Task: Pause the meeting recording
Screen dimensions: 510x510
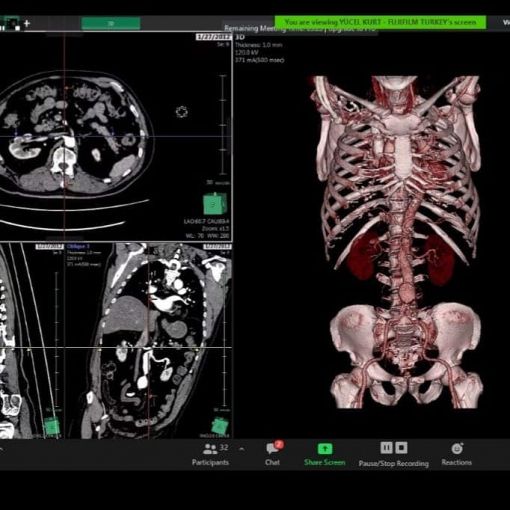Action: coord(386,448)
